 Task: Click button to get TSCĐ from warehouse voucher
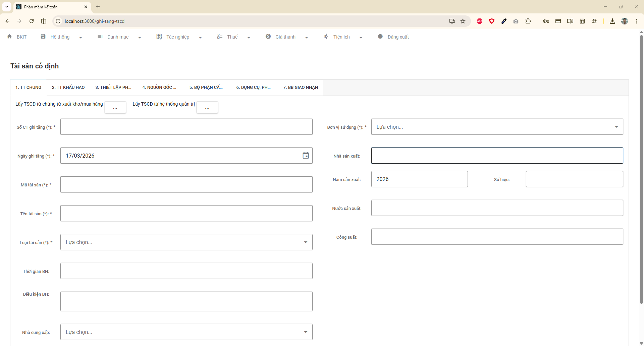(x=115, y=108)
